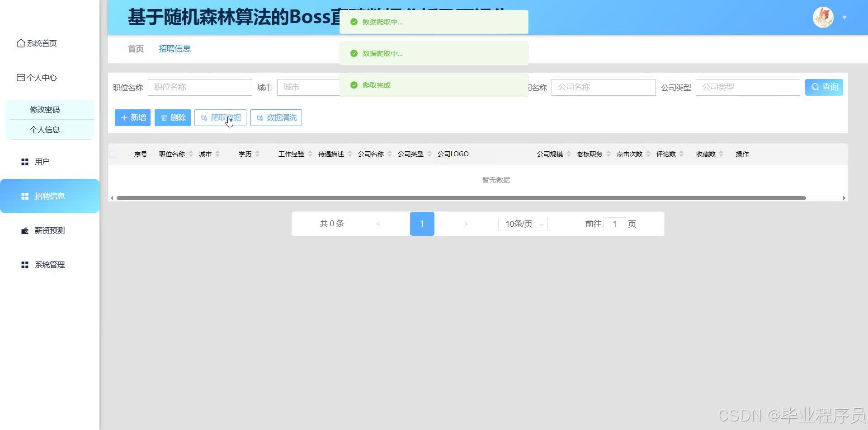Toggle the select-all table checkbox
Image resolution: width=868 pixels, height=430 pixels.
(x=113, y=154)
